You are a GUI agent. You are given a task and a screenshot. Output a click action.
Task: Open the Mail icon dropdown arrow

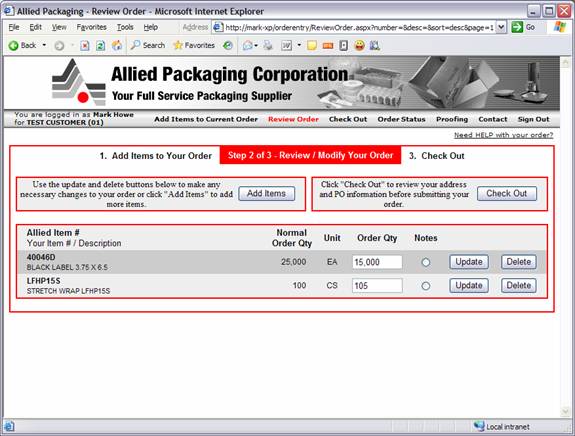tap(256, 45)
